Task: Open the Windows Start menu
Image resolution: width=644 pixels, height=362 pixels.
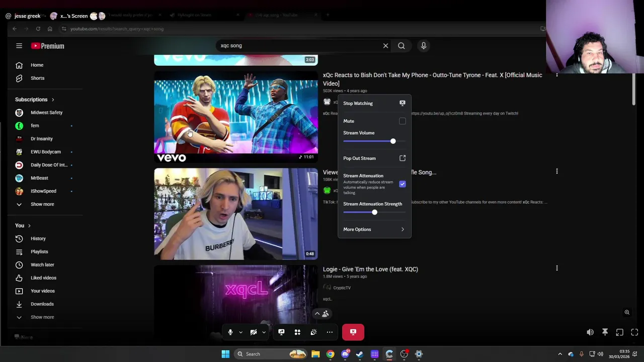Action: click(225, 354)
